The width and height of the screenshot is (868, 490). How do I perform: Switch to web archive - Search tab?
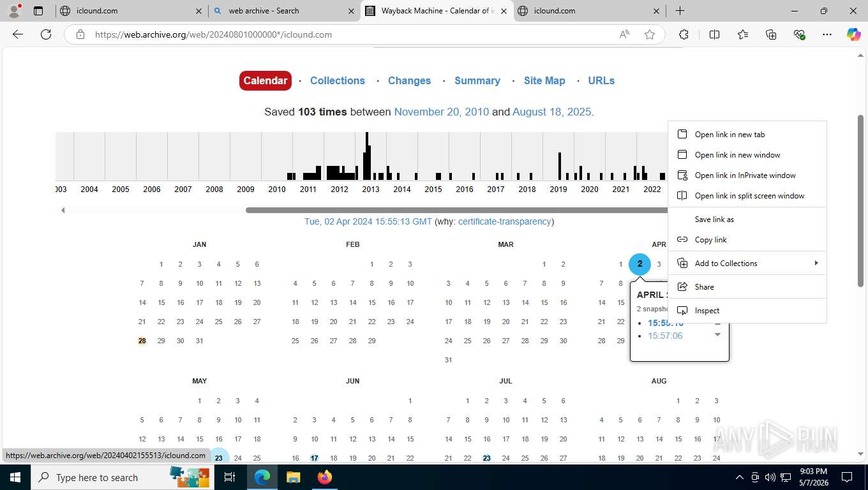click(x=284, y=11)
